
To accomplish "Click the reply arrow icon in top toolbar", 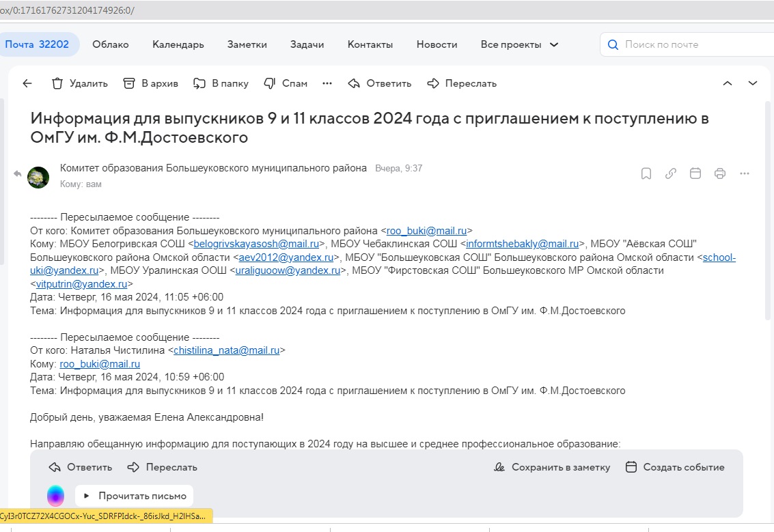I will click(354, 83).
